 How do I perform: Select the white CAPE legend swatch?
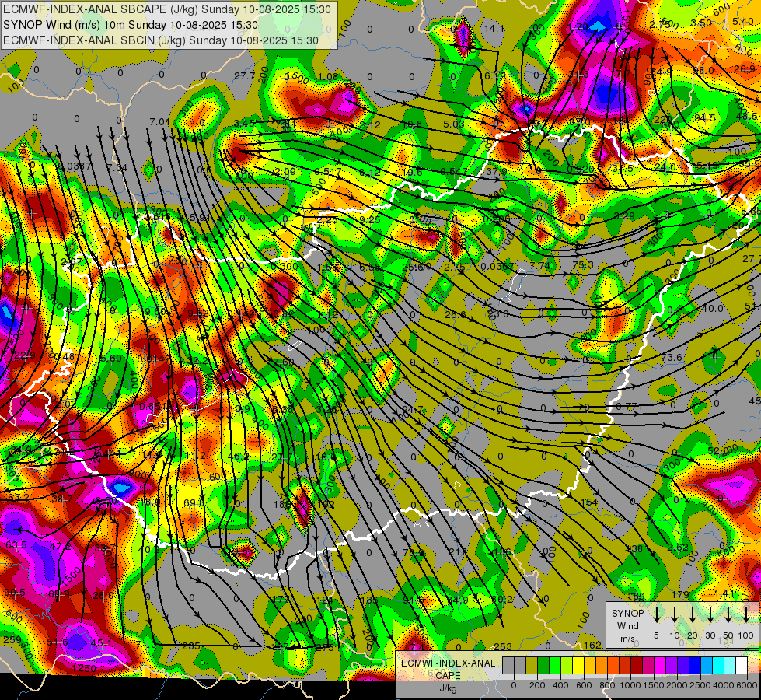coord(742,665)
